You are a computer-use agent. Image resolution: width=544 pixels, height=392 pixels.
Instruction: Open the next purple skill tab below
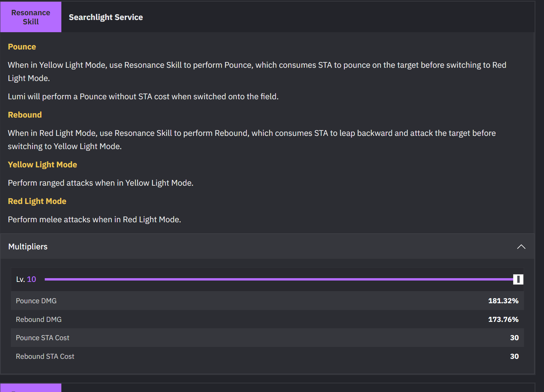click(x=31, y=388)
